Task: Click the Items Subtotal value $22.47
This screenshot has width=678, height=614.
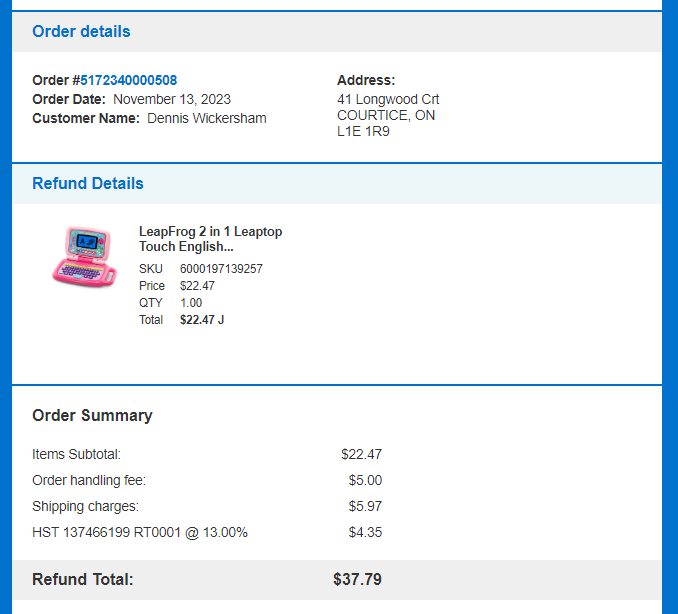Action: (361, 454)
